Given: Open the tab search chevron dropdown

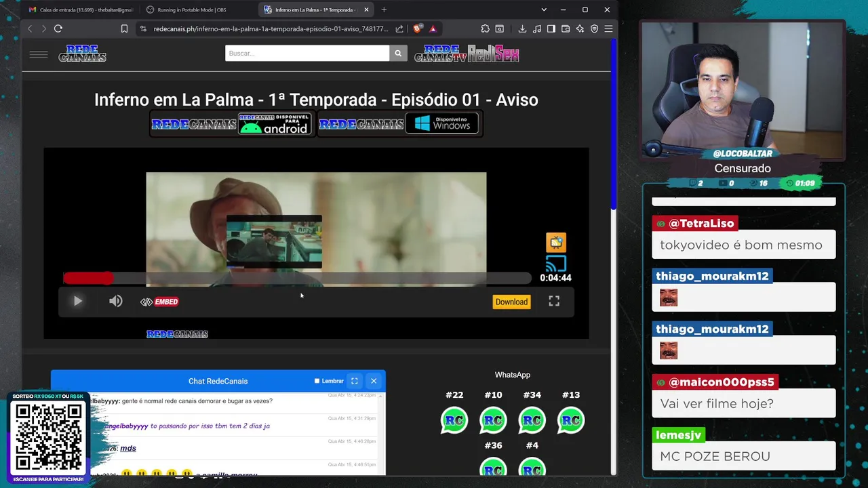Looking at the screenshot, I should 543,9.
